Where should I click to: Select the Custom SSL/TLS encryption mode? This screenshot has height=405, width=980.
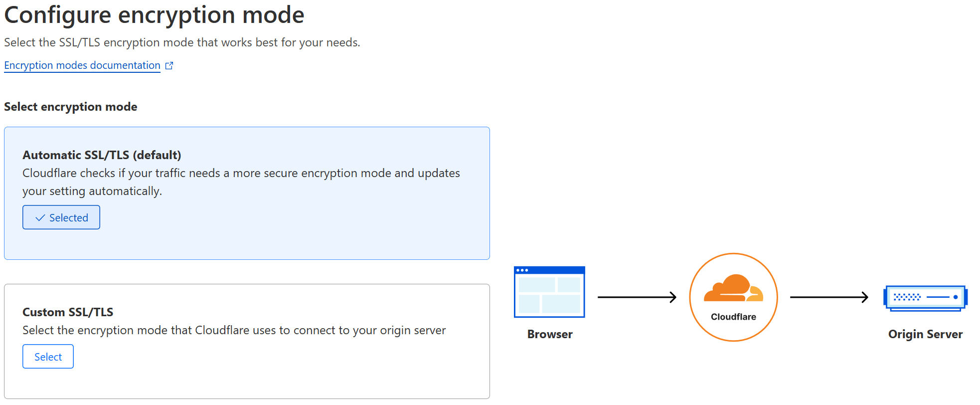click(48, 356)
